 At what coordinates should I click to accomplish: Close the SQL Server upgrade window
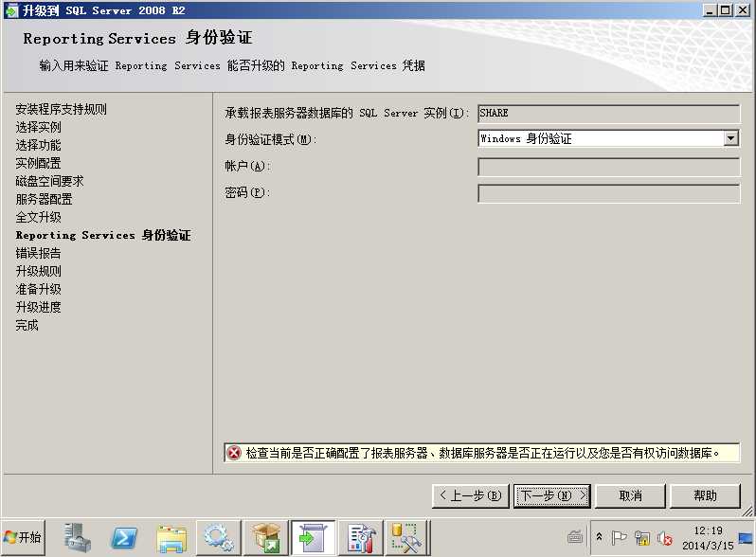(x=743, y=10)
